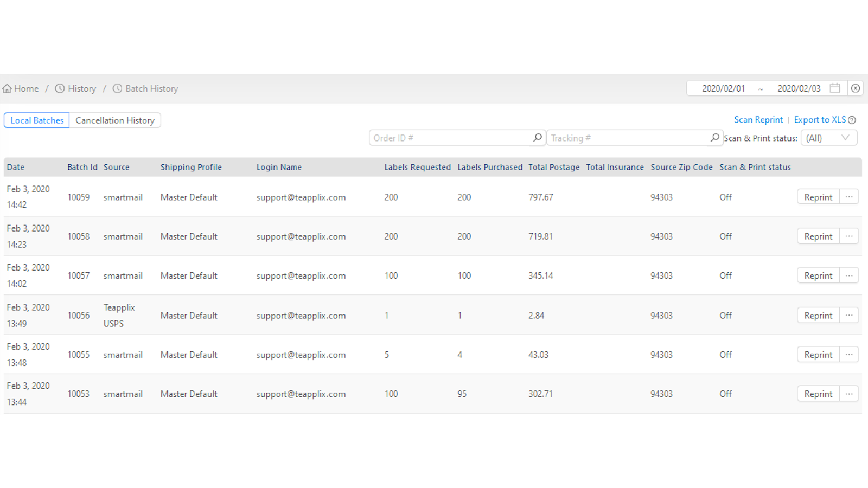868x488 pixels.
Task: Click the start date 2020/02/01 field
Action: coord(723,87)
